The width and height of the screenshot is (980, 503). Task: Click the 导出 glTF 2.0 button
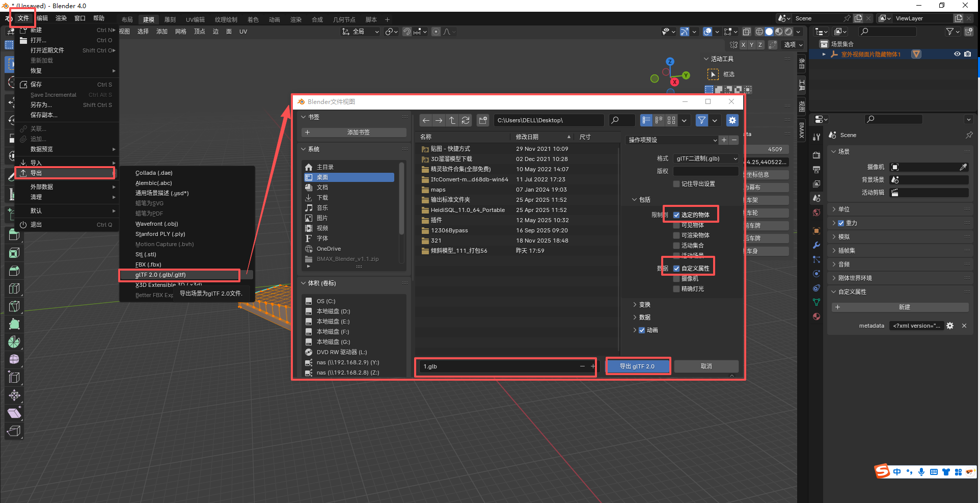pos(637,366)
